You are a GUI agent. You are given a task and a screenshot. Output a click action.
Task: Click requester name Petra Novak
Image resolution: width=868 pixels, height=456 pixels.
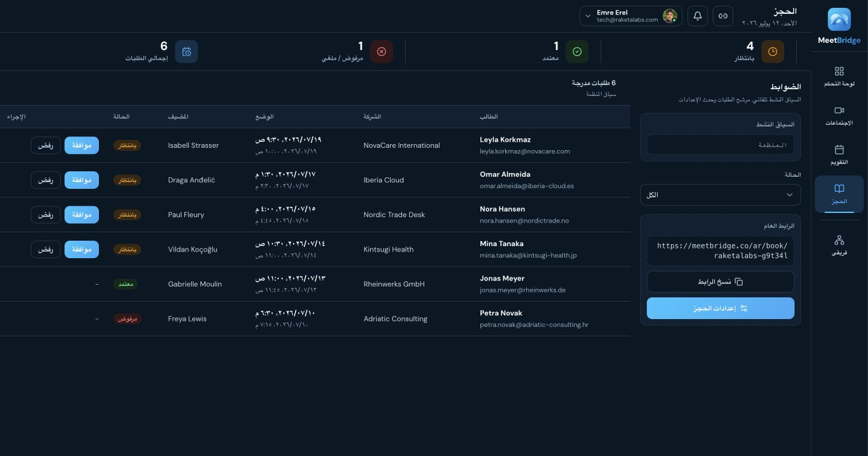tap(501, 313)
